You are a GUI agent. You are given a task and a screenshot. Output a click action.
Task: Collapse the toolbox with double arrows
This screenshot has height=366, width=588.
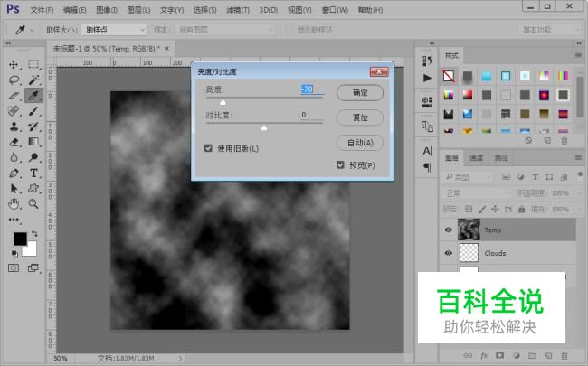[7, 43]
